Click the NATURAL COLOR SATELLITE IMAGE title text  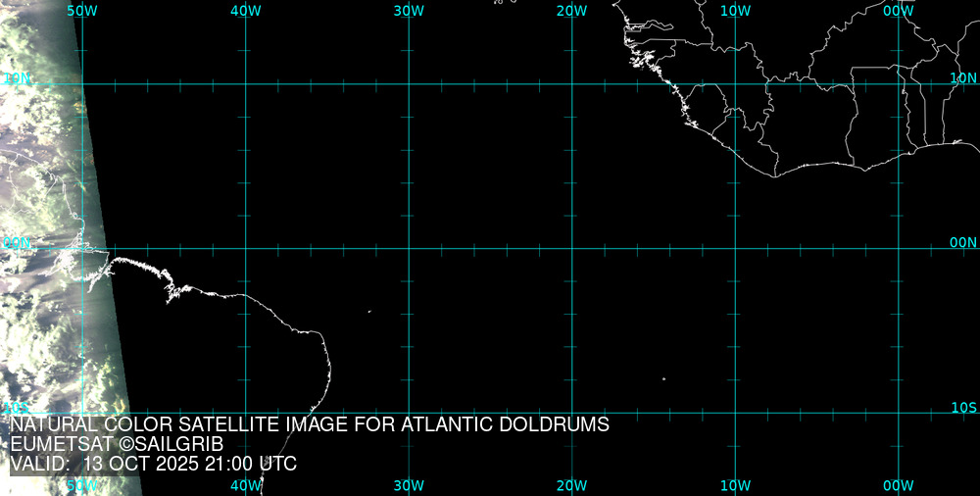pyautogui.click(x=310, y=424)
